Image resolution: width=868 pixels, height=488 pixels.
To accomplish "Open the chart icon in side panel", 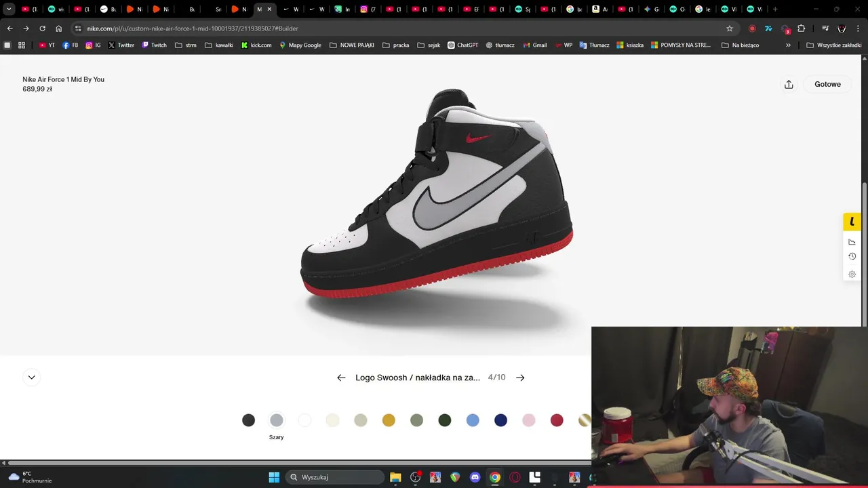I will (x=852, y=242).
